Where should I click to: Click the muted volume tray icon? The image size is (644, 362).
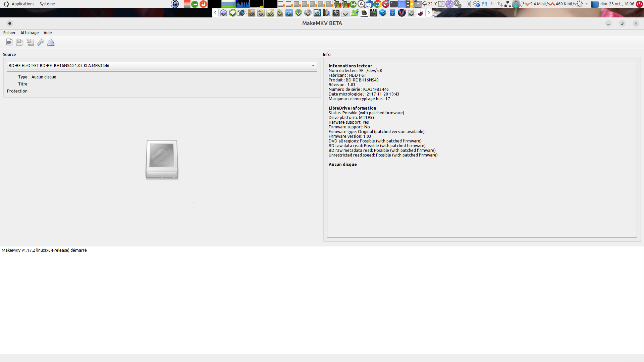[x=587, y=4]
